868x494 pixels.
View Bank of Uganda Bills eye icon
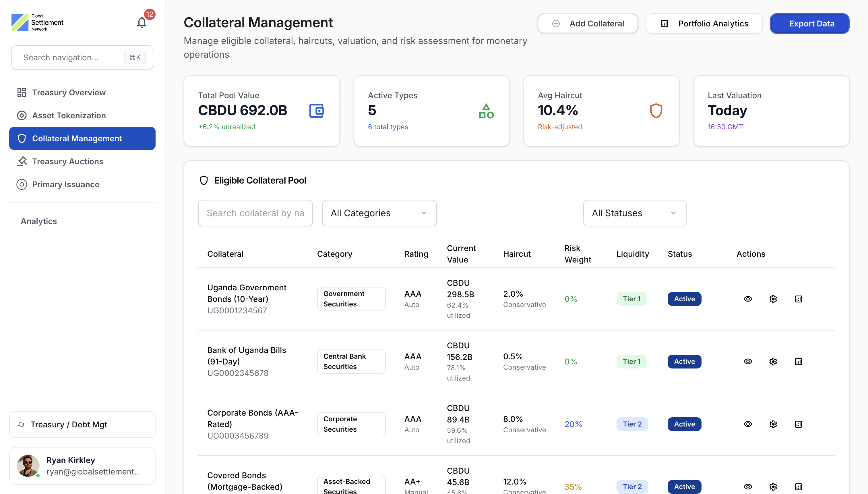point(748,361)
